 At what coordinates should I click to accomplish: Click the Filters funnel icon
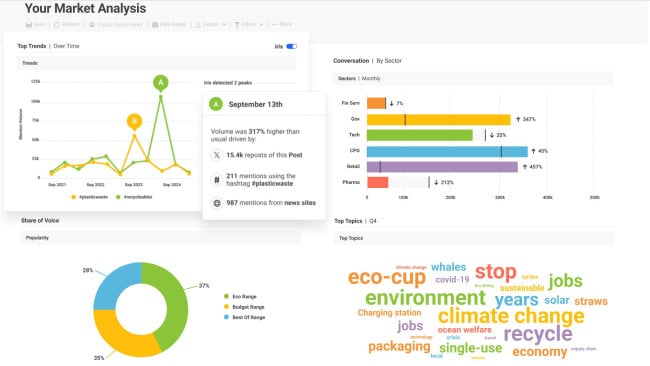click(x=237, y=24)
